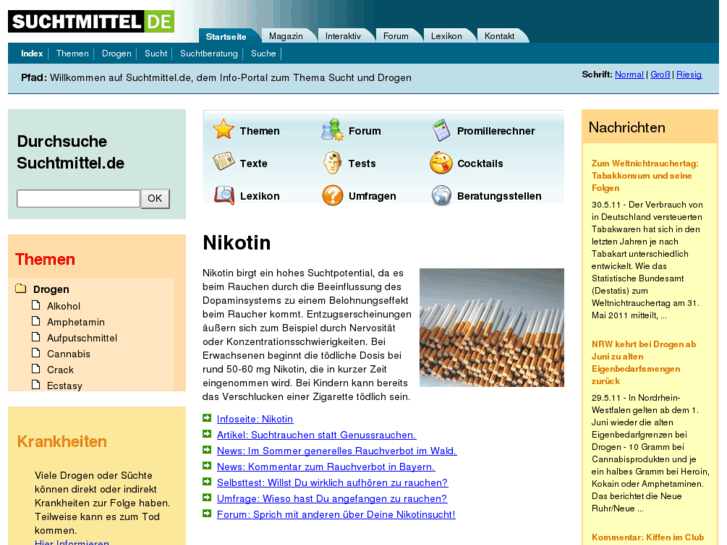Open Weltnichtrauchertag news headline

click(x=645, y=175)
